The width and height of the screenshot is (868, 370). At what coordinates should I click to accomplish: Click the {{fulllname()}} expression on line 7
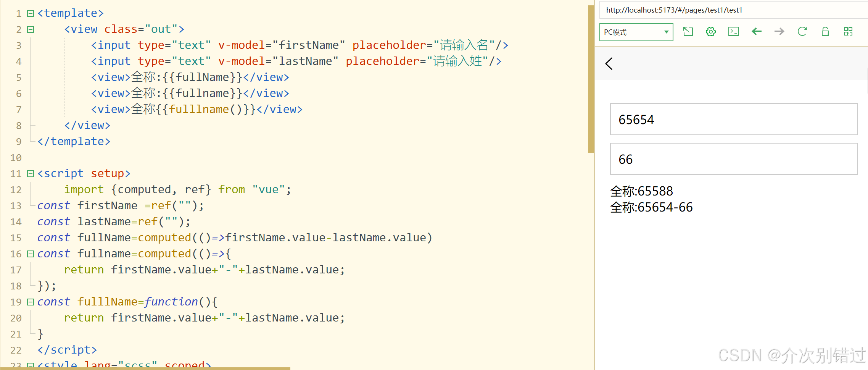(x=206, y=109)
